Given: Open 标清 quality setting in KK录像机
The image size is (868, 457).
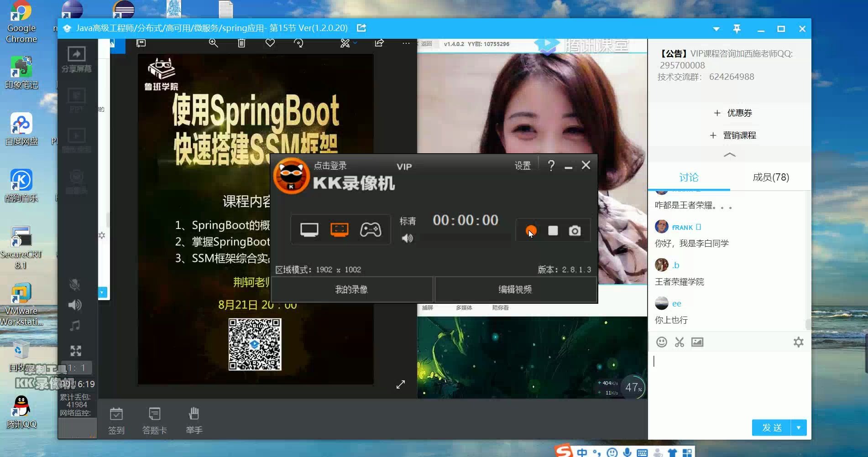Looking at the screenshot, I should click(408, 221).
